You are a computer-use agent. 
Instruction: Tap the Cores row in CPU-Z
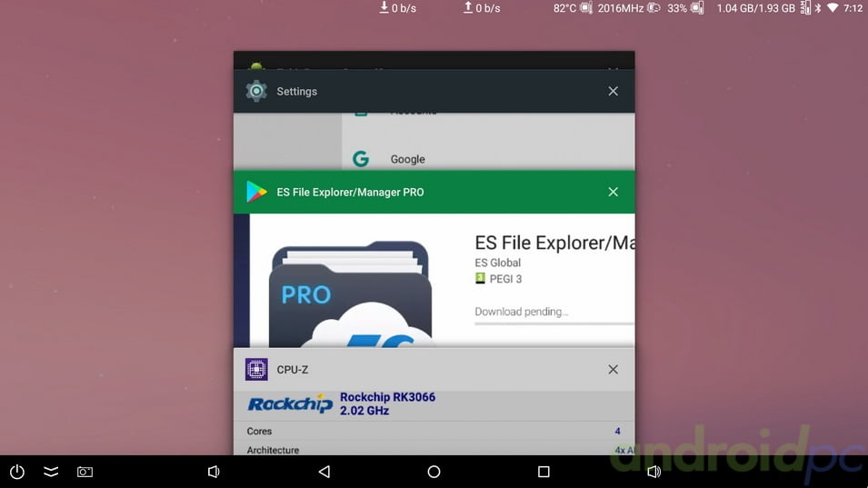[434, 431]
